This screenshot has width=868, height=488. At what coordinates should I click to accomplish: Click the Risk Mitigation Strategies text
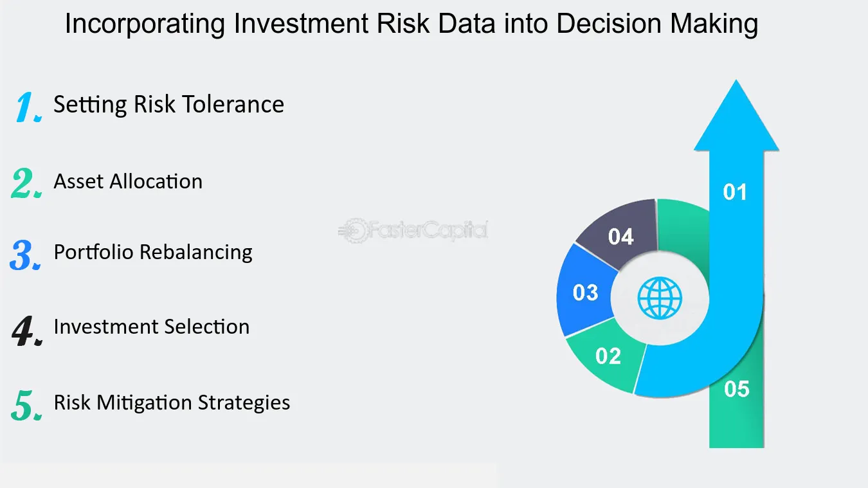pos(172,403)
